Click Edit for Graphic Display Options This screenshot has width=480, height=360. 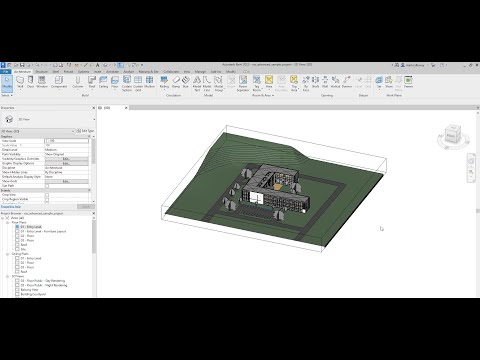[x=66, y=163]
